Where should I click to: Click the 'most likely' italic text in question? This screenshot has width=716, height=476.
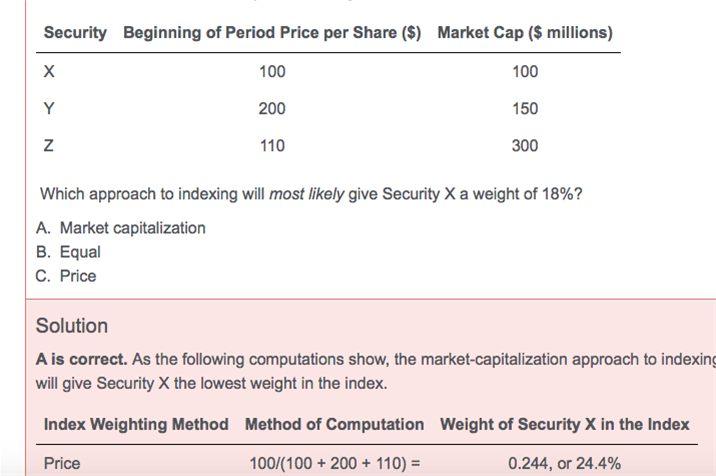pyautogui.click(x=306, y=194)
